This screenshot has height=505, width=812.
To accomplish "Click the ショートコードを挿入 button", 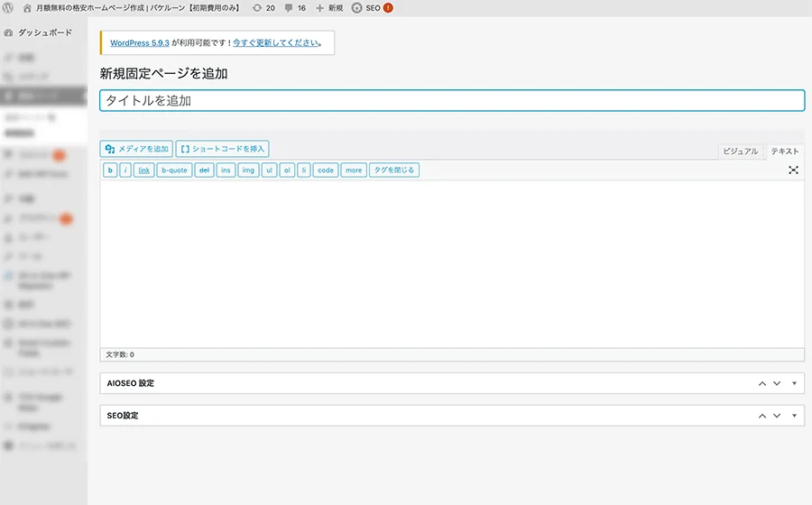I will point(222,149).
